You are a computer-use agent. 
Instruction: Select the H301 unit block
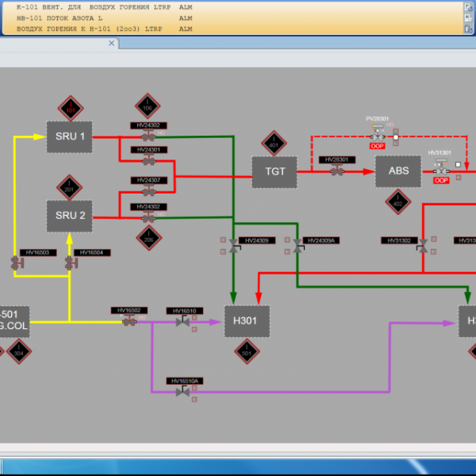(x=247, y=321)
